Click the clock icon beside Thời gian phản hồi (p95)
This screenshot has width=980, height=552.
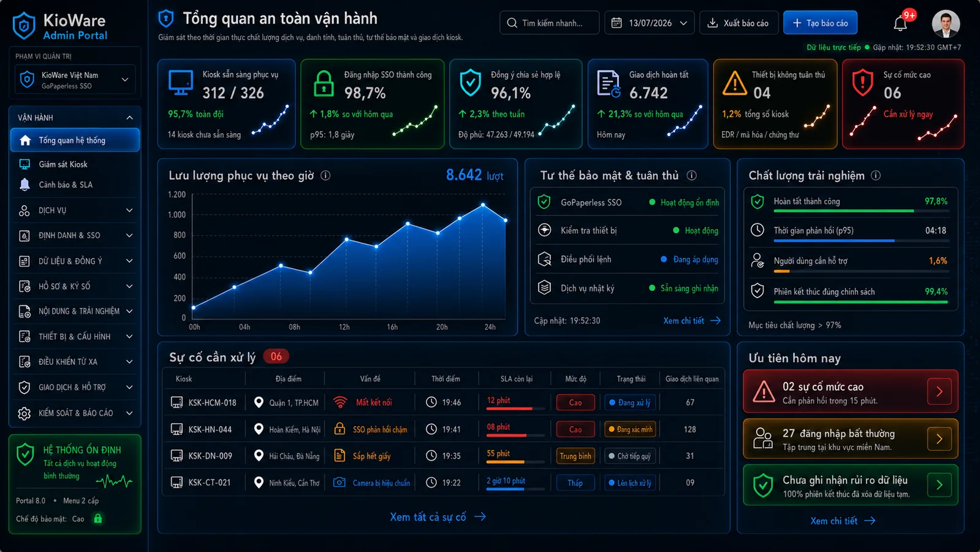[x=758, y=230]
